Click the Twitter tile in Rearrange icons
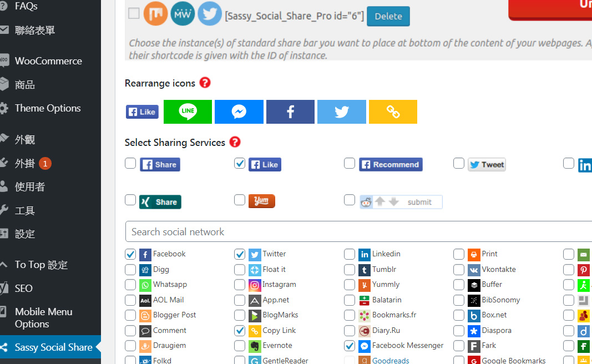Image resolution: width=592 pixels, height=364 pixels. click(342, 112)
